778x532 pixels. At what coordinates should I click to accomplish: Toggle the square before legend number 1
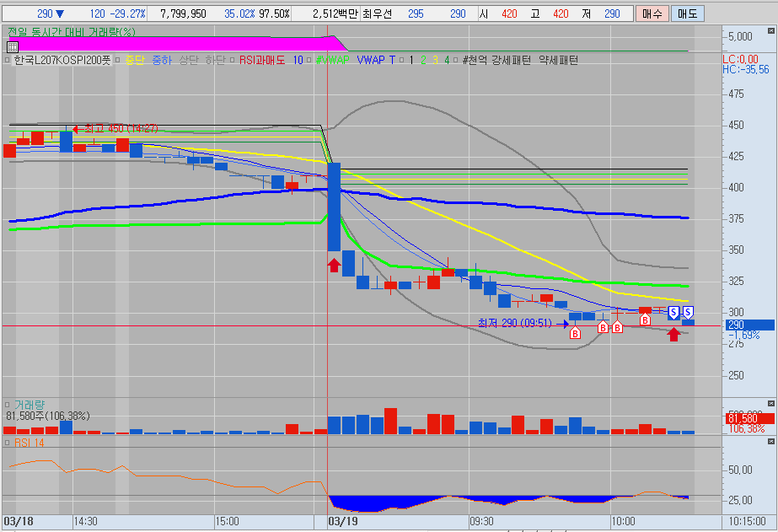(x=401, y=60)
